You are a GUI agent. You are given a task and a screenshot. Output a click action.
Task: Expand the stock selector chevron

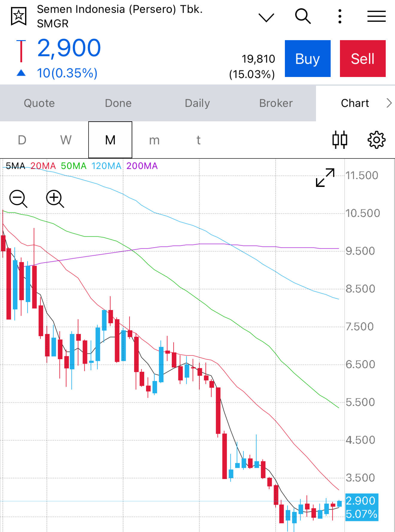click(266, 17)
